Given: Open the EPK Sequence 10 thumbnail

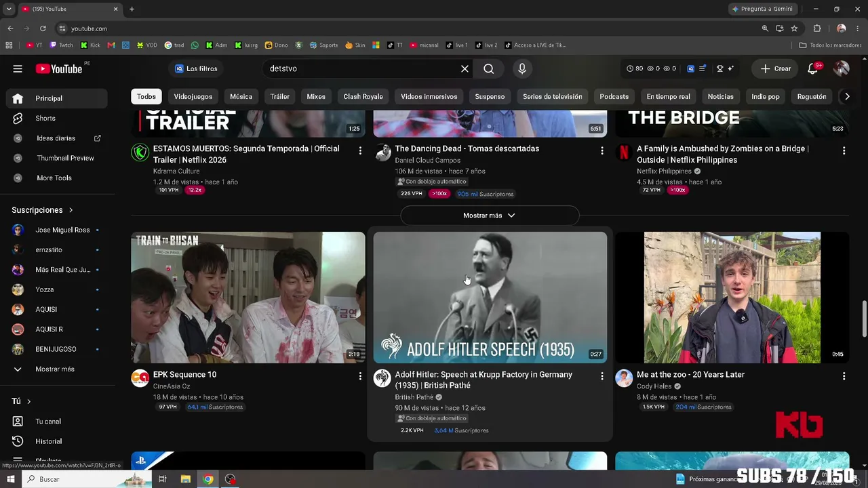Looking at the screenshot, I should point(248,298).
